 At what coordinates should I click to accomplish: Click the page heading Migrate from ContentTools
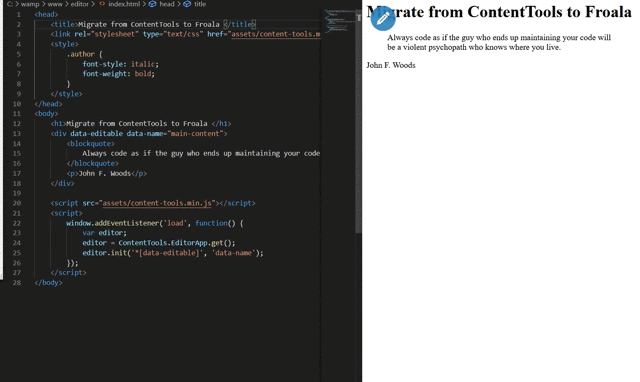499,12
